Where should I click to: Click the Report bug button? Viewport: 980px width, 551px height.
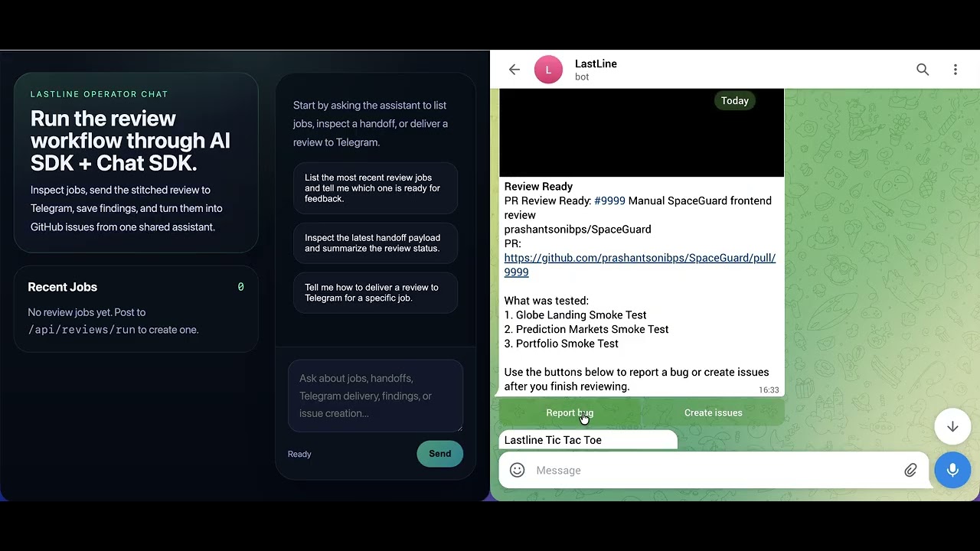click(570, 412)
